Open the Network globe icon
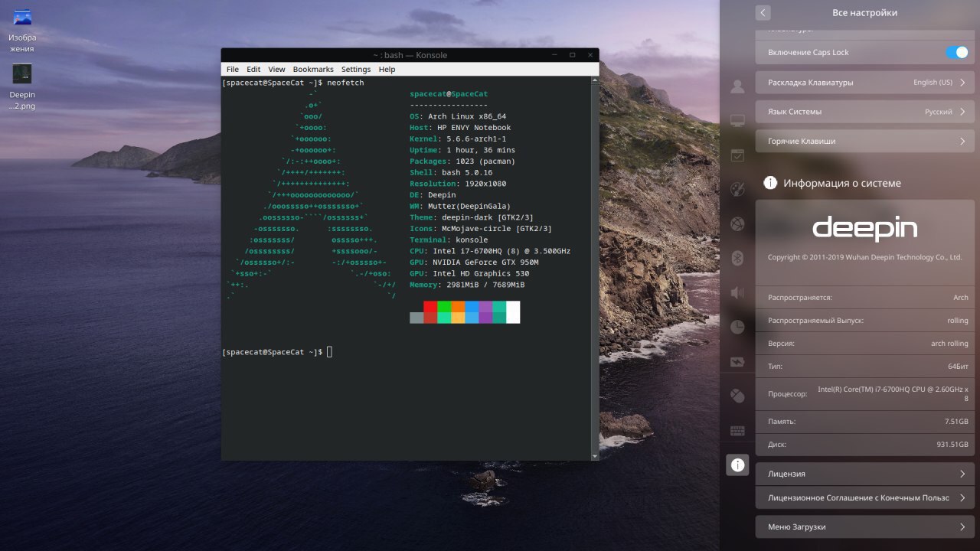This screenshot has height=551, width=980. tap(737, 224)
